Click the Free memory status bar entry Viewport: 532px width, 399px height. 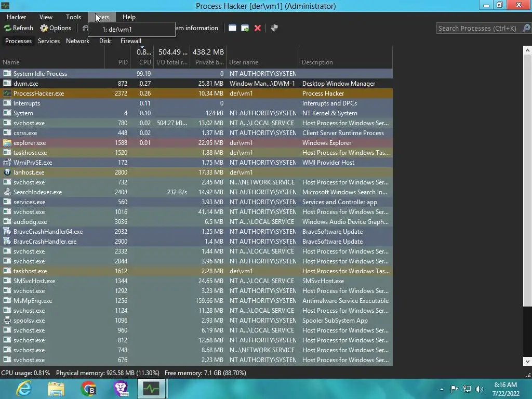pos(205,373)
